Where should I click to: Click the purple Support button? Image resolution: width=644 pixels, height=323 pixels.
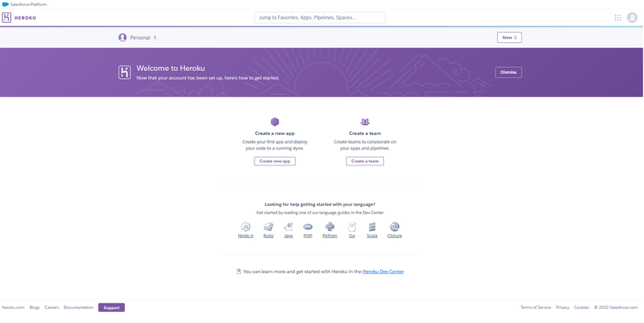(112, 307)
